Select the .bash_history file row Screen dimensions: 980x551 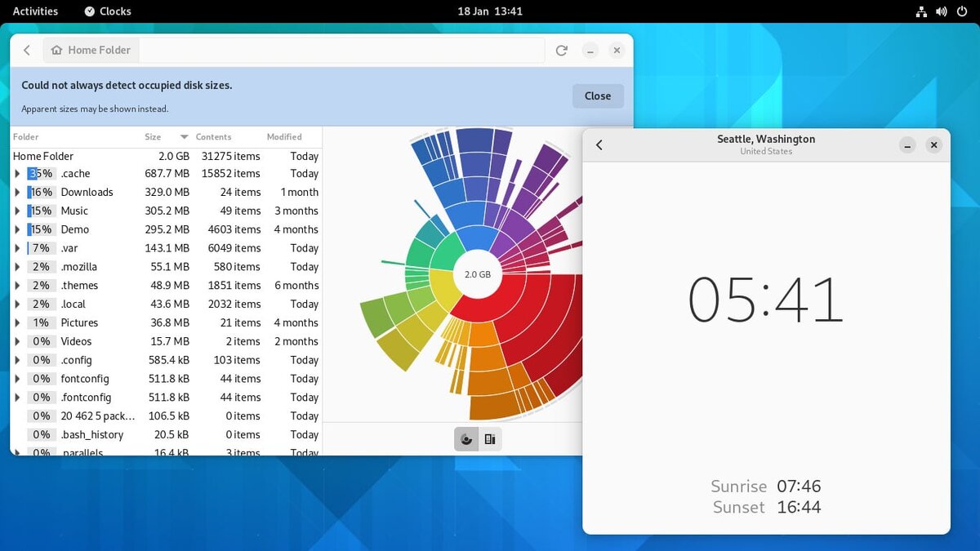[166, 435]
